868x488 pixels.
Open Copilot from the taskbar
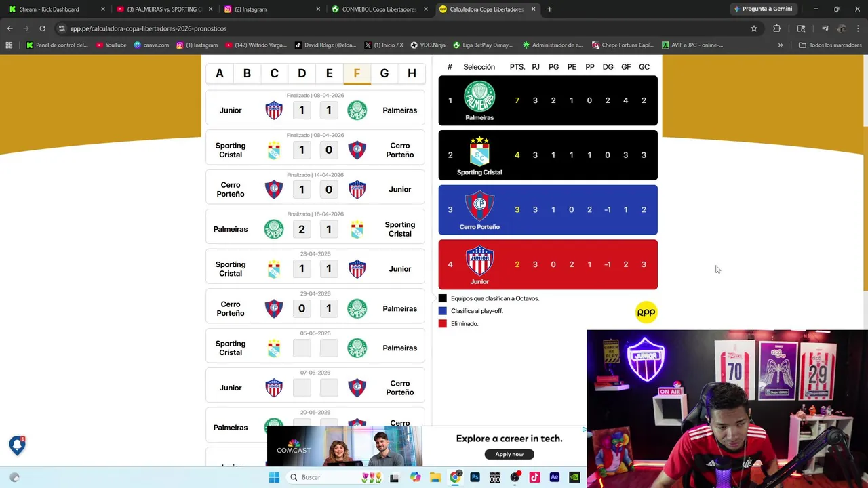coord(415,477)
